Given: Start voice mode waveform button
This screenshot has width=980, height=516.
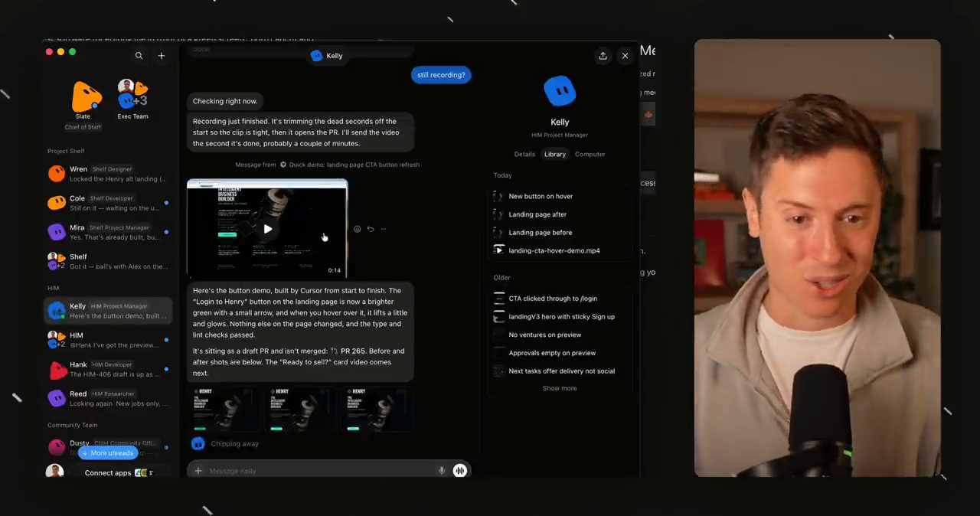Looking at the screenshot, I should (460, 471).
